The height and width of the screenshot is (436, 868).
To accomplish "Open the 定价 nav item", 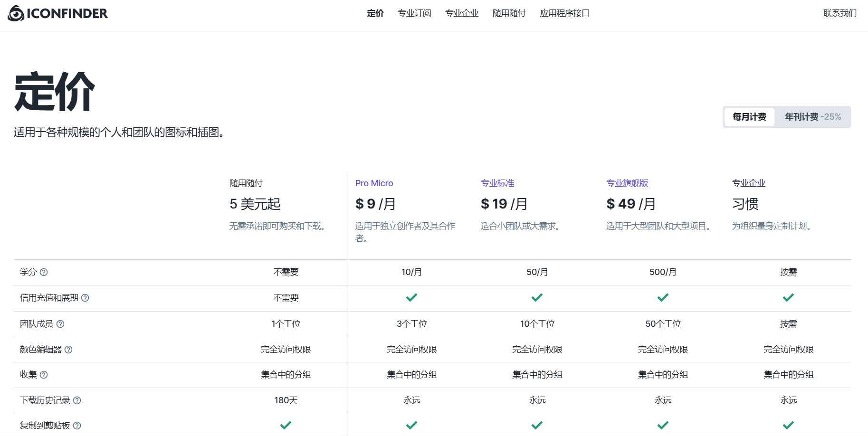I will [x=375, y=13].
